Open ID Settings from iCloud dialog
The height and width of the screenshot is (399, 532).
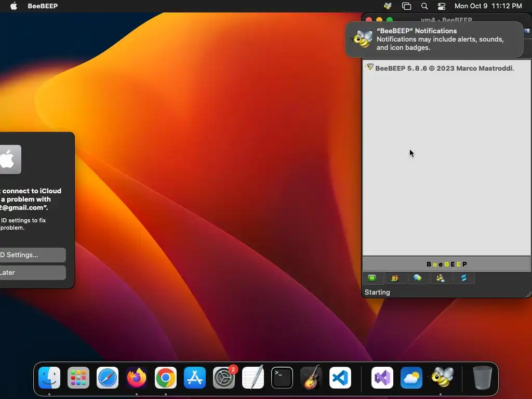pos(33,255)
